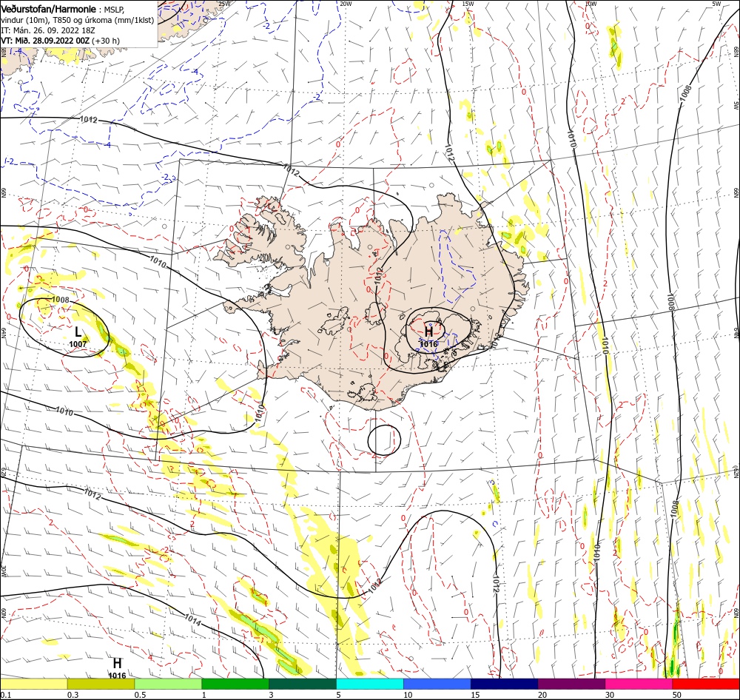Click the legend value 30
This screenshot has width=740, height=700.
(610, 695)
